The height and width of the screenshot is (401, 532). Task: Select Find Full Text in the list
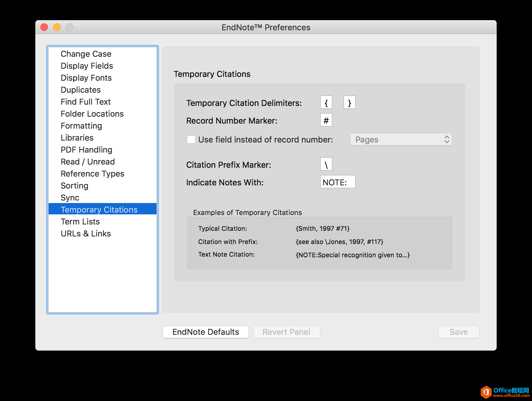tap(86, 102)
